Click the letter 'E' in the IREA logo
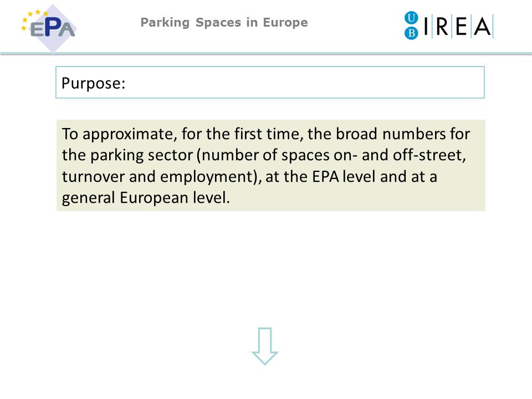The height and width of the screenshot is (399, 532). point(462,26)
